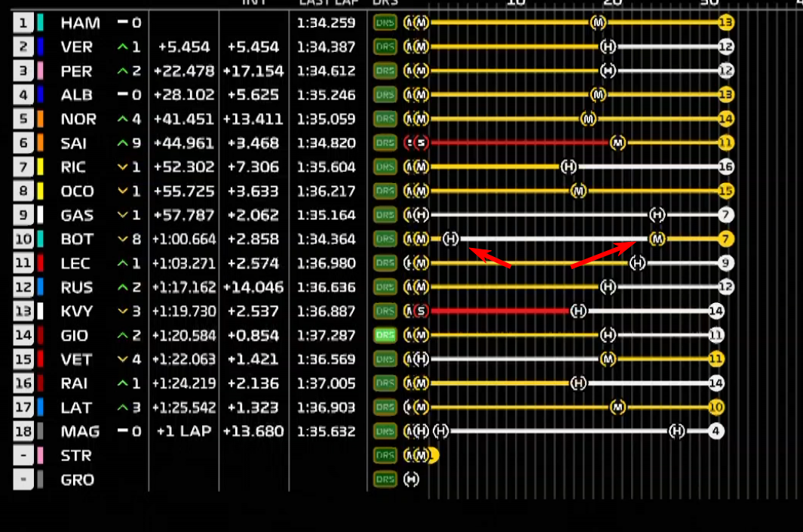Screen dimensions: 803x532
Task: Click last lap time 1:34.259
Action: click(326, 23)
